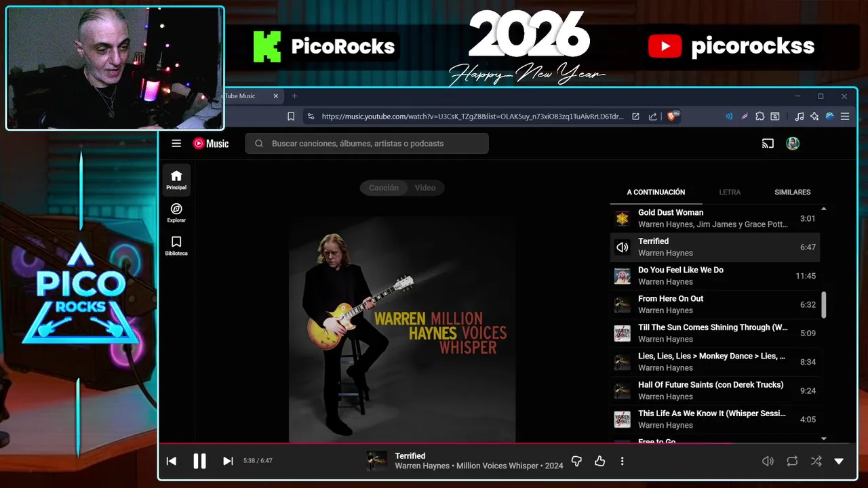The height and width of the screenshot is (488, 868).
Task: Open the YouTube Music hamburger menu
Action: click(x=176, y=143)
